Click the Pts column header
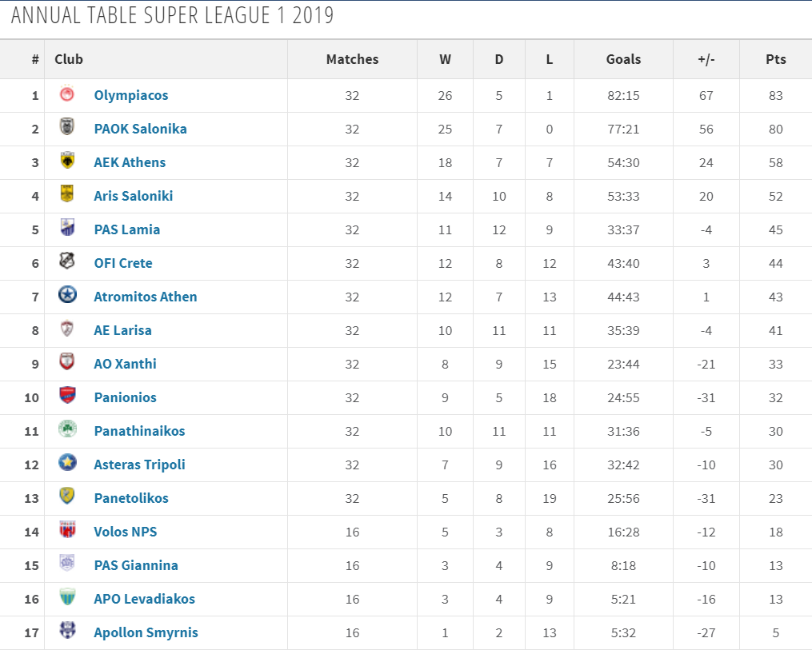This screenshot has height=650, width=812. point(776,59)
